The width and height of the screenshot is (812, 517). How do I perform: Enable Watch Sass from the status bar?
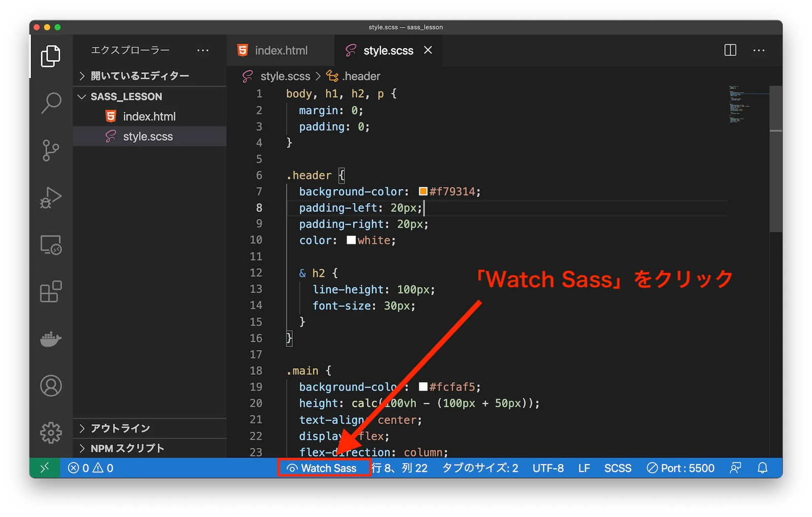323,468
